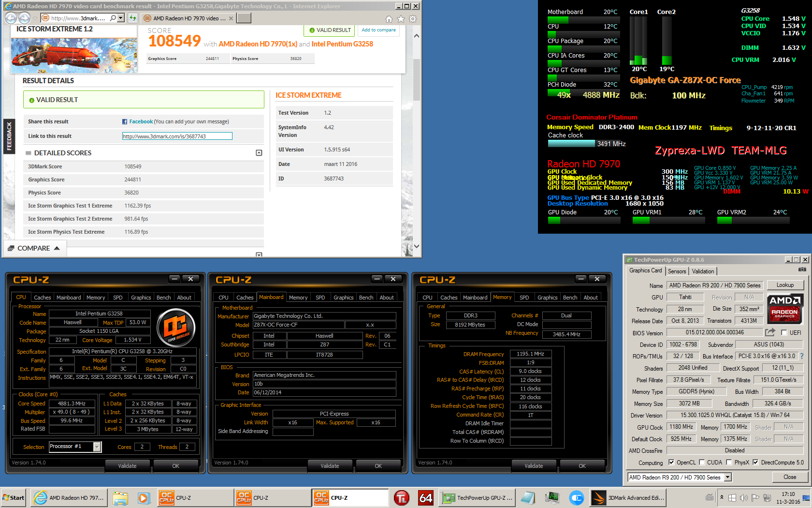
Task: Open SPD tab in Mainboard CPU-Z window
Action: click(x=320, y=298)
